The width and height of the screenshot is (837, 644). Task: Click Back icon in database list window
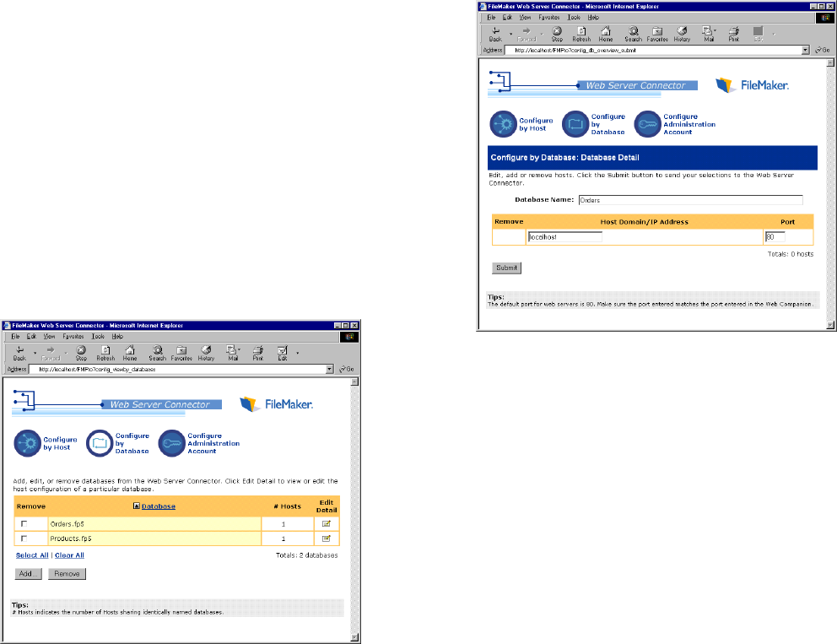click(19, 353)
